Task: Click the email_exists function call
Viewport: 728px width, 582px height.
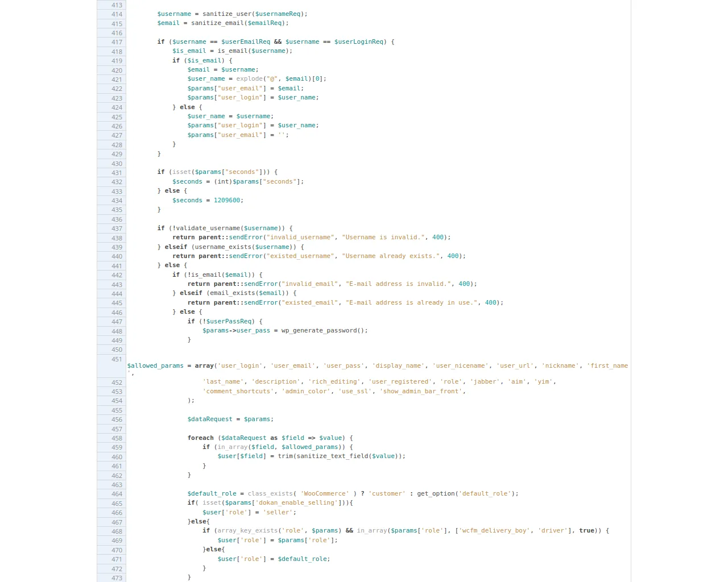Action: 233,293
